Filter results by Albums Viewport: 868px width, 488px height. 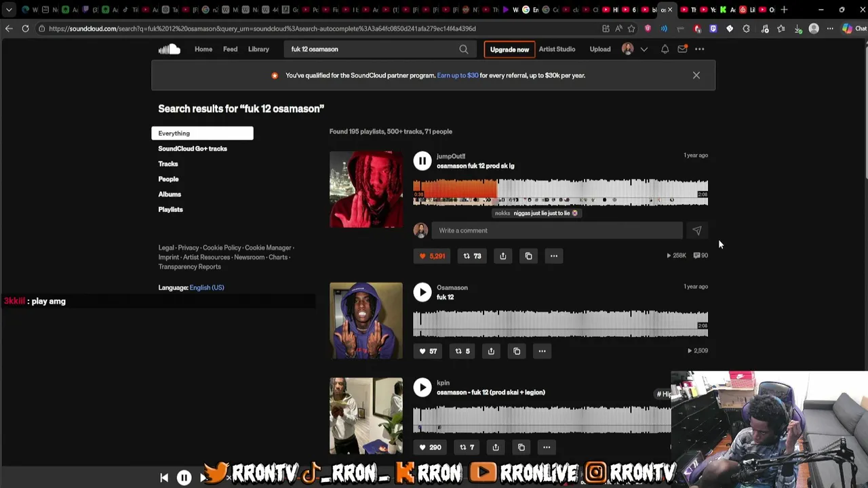pos(170,195)
